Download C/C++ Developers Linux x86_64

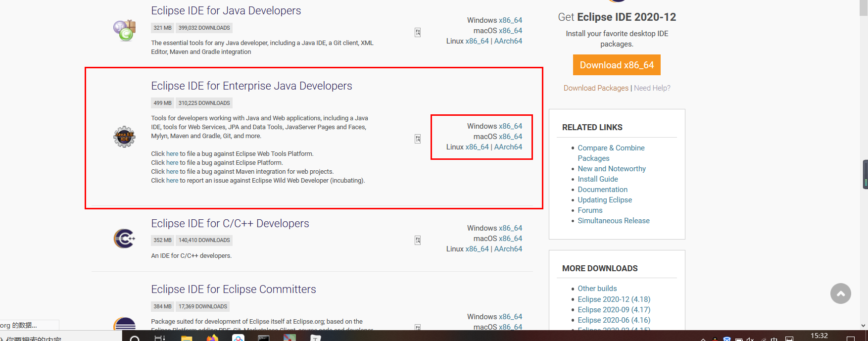[477, 249]
